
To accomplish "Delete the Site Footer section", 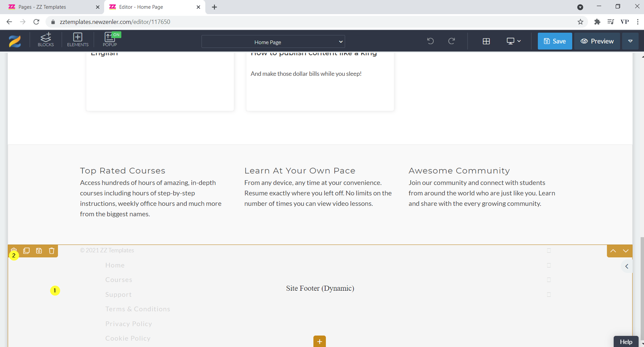I will pos(51,251).
